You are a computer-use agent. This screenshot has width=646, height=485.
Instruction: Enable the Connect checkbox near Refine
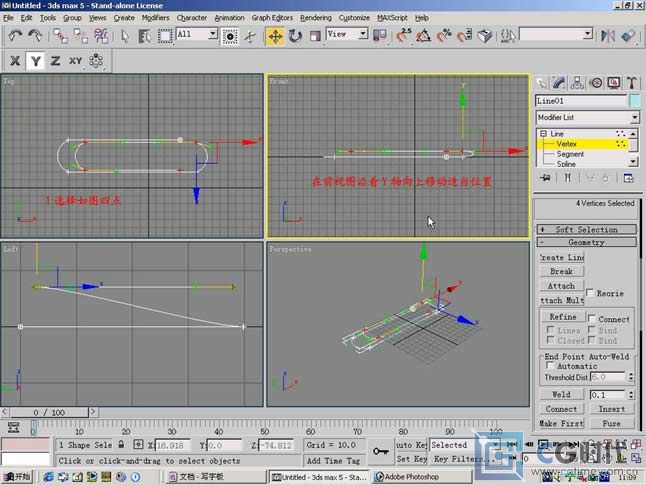pos(592,318)
